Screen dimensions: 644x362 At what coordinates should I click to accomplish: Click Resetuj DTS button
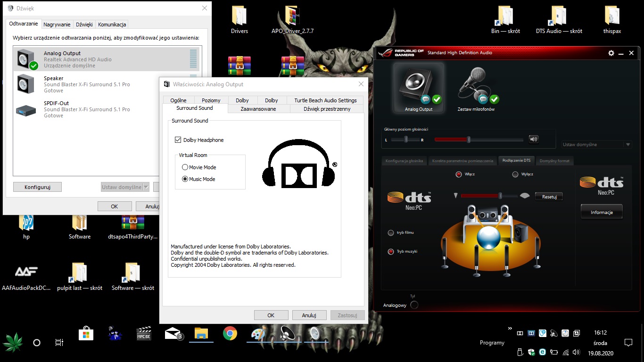(549, 197)
